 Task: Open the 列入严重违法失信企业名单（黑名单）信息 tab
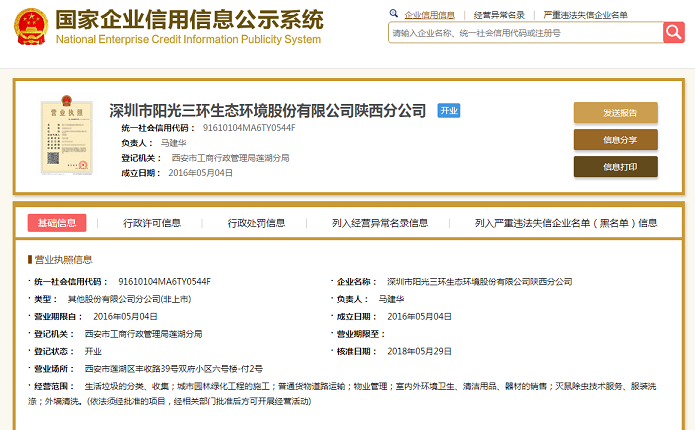(x=566, y=223)
